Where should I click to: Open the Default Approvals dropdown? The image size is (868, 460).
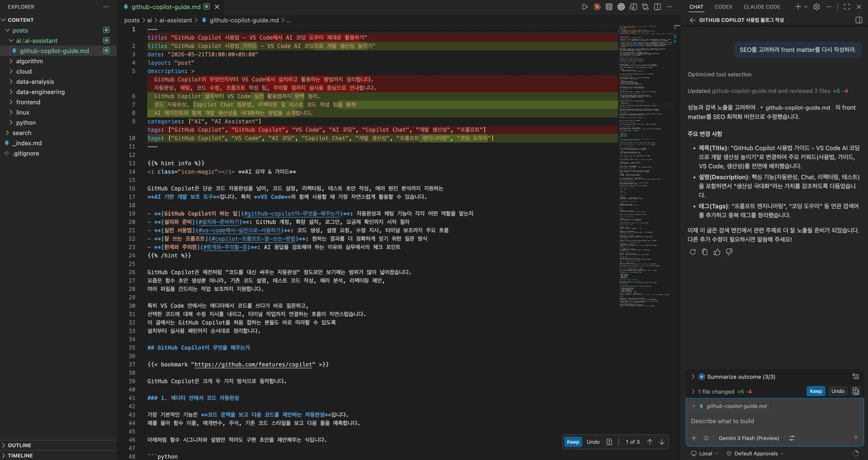point(755,454)
